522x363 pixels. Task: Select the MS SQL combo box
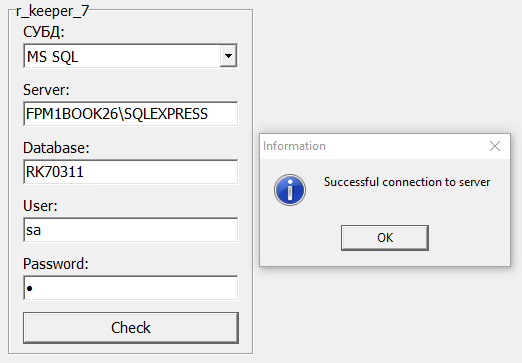[x=130, y=56]
